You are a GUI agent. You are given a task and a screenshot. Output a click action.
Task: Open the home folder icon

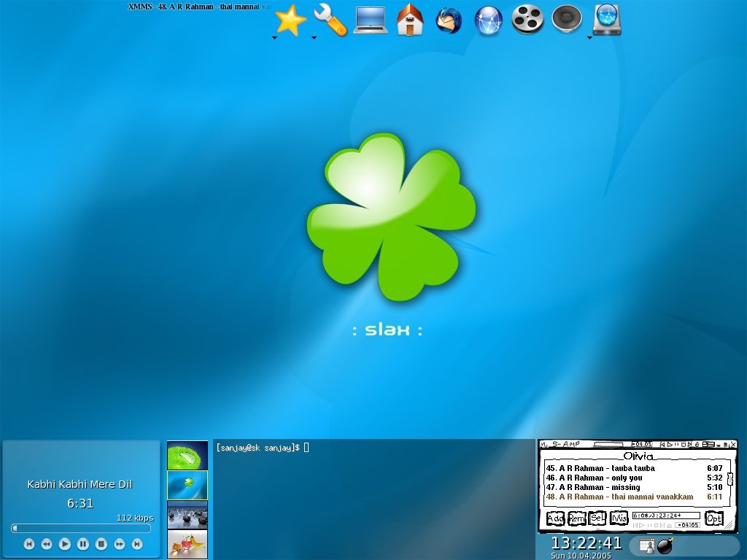410,20
